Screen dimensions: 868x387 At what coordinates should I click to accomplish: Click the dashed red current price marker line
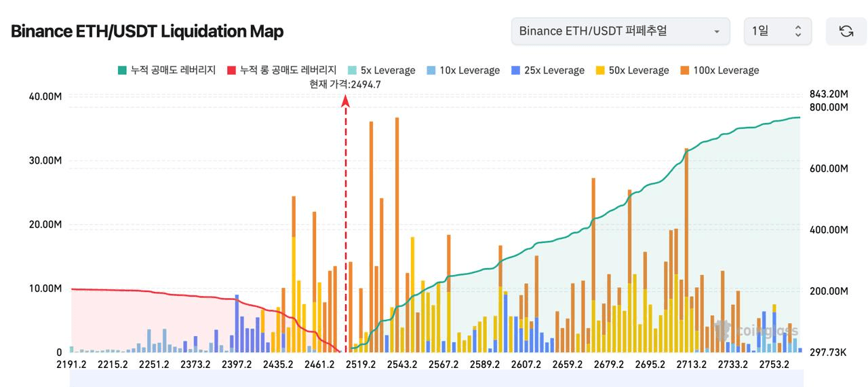(x=346, y=224)
